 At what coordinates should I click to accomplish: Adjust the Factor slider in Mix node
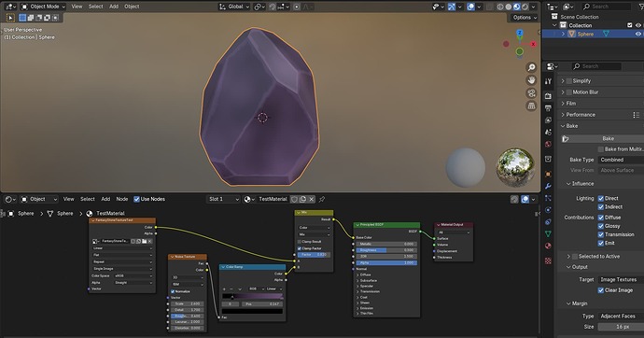[x=314, y=255]
